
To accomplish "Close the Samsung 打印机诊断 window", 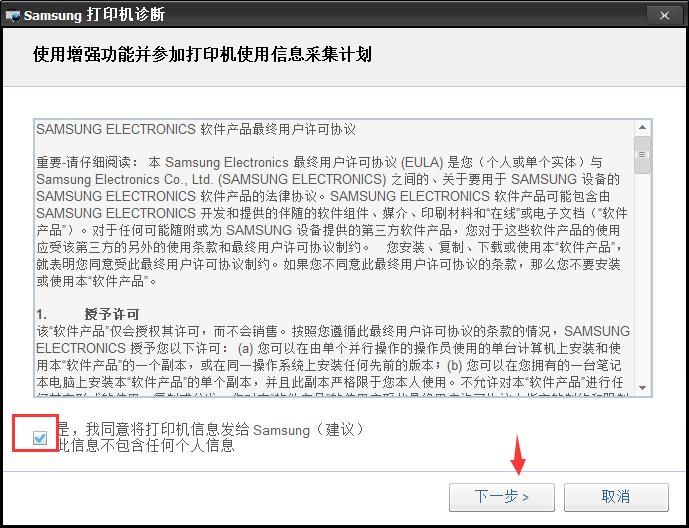I will 664,15.
